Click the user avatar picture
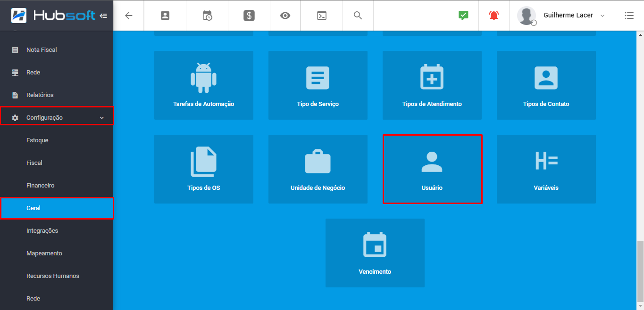 click(527, 16)
